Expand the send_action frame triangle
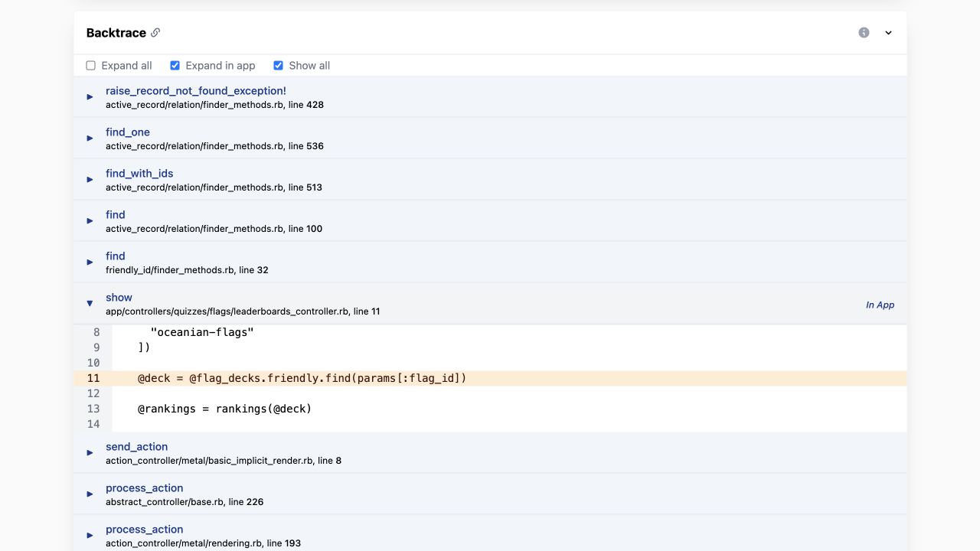The width and height of the screenshot is (980, 551). (x=90, y=453)
